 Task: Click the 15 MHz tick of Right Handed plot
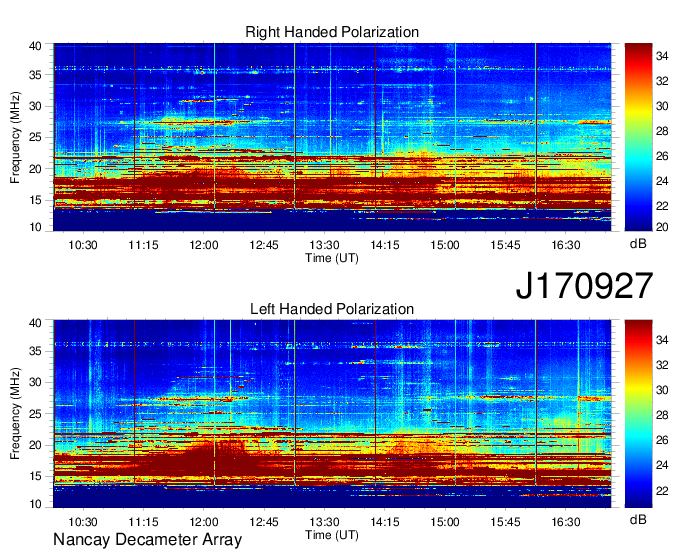[35, 200]
